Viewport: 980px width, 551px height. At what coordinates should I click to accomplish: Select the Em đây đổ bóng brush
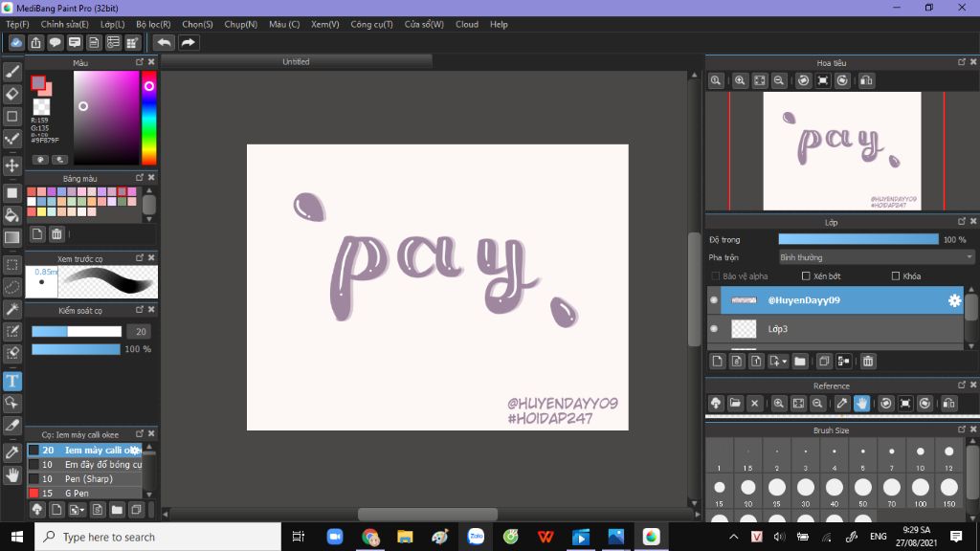(84, 465)
